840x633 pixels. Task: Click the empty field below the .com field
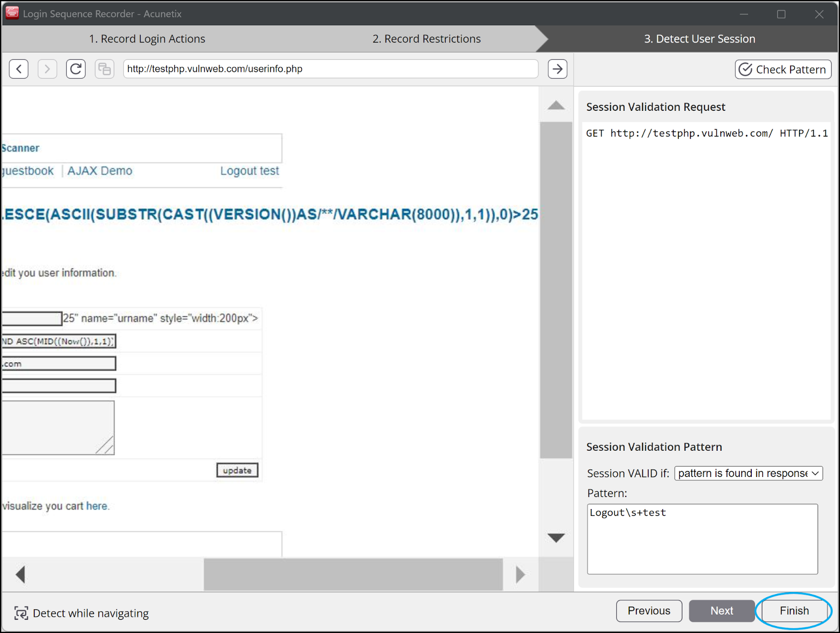(x=58, y=386)
